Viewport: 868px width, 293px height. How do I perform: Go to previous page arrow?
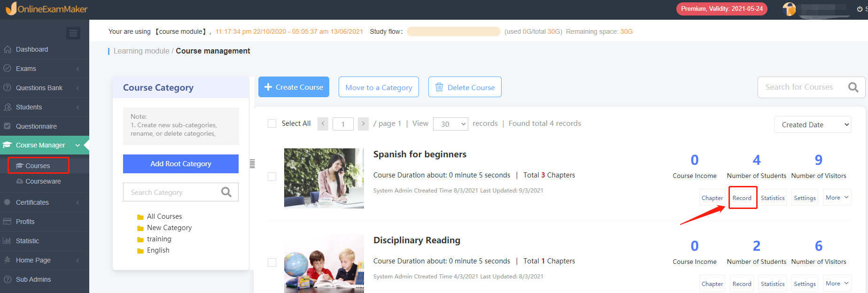[323, 124]
